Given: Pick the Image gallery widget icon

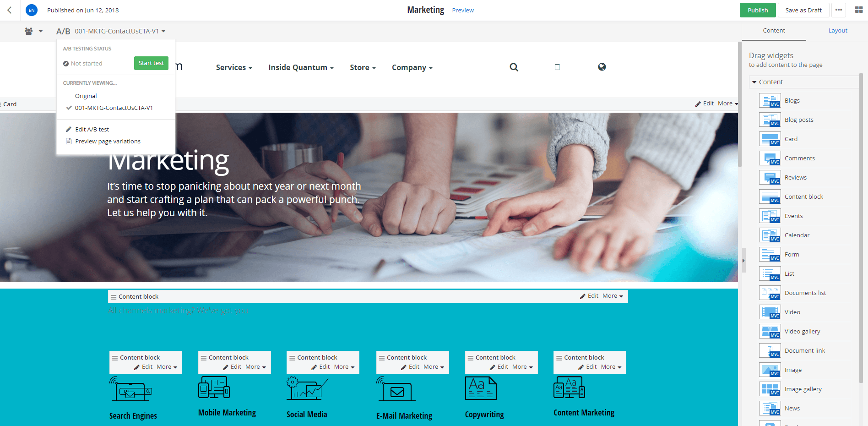Looking at the screenshot, I should 770,389.
